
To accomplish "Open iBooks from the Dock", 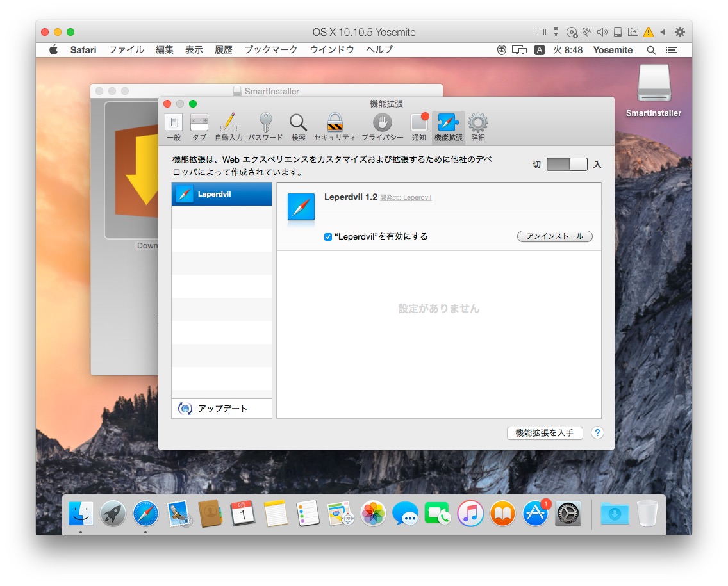I will (x=502, y=514).
